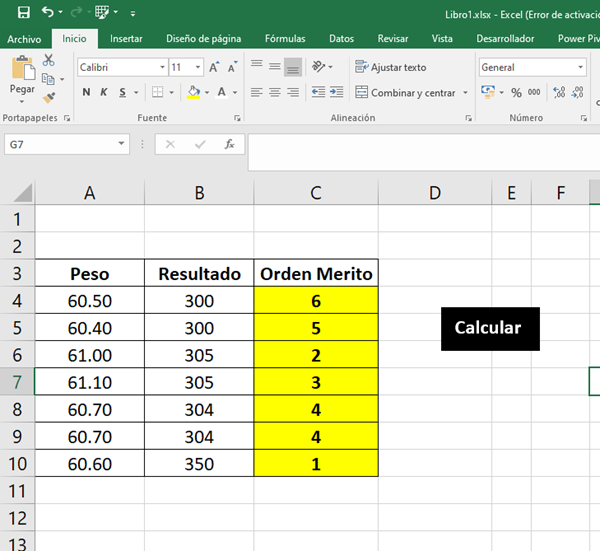Click the borders icon
This screenshot has height=551, width=600.
[x=157, y=92]
